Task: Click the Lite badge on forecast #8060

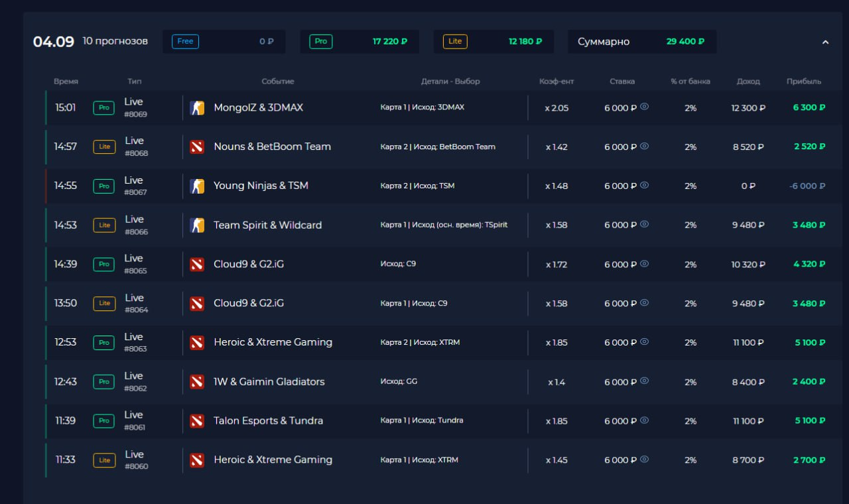Action: pos(104,460)
